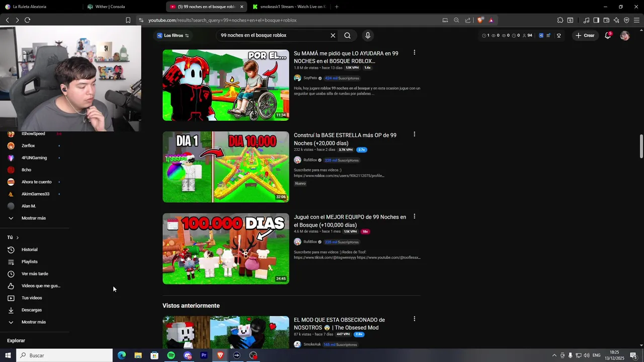The image size is (644, 362).
Task: Click the bookmark icon beside address bar
Action: 128,20
